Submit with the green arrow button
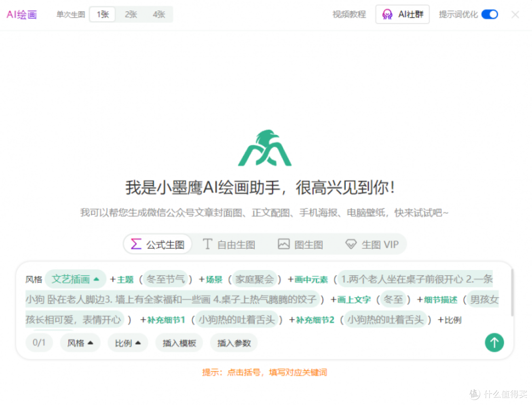Viewport: 532px width, 405px height. 494,342
